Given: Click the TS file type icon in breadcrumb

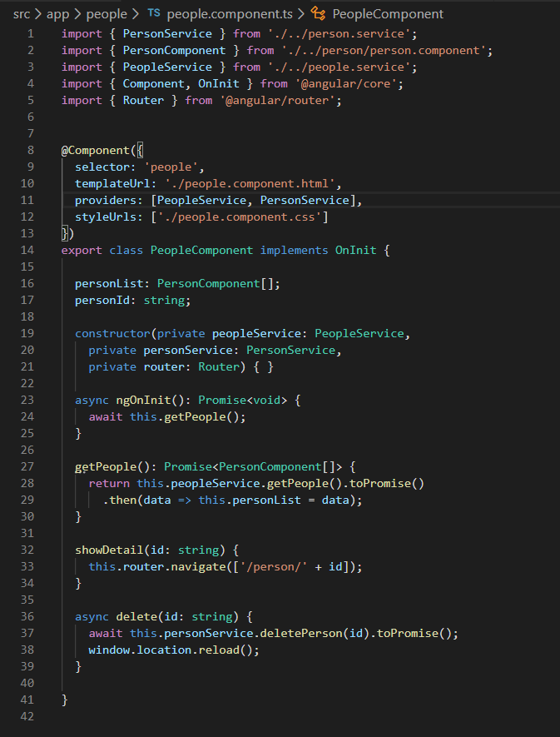Looking at the screenshot, I should coord(154,13).
